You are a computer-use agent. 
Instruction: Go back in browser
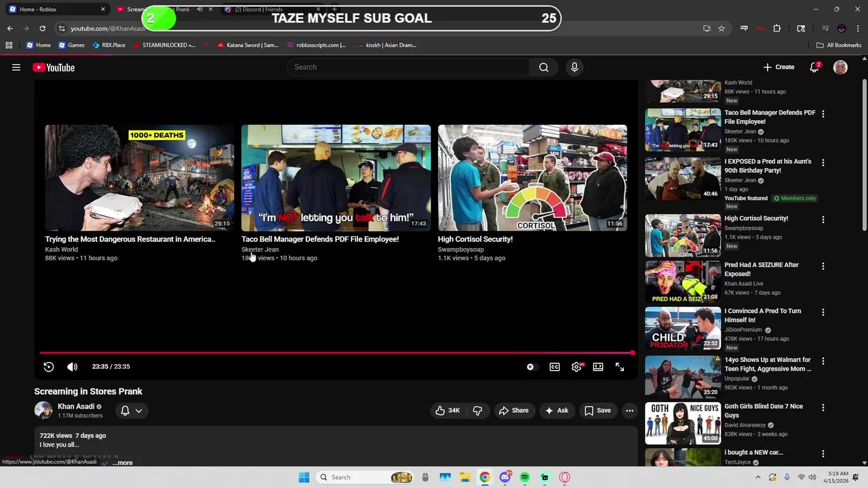tap(9, 28)
